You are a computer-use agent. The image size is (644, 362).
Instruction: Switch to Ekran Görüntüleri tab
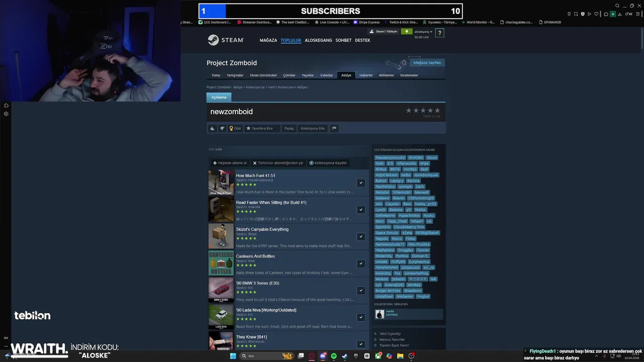pos(263,75)
